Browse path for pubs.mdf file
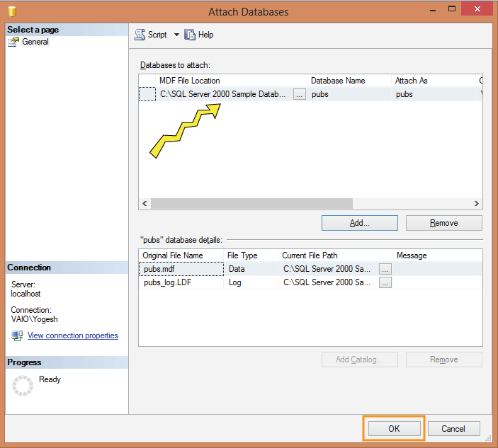 pos(385,269)
